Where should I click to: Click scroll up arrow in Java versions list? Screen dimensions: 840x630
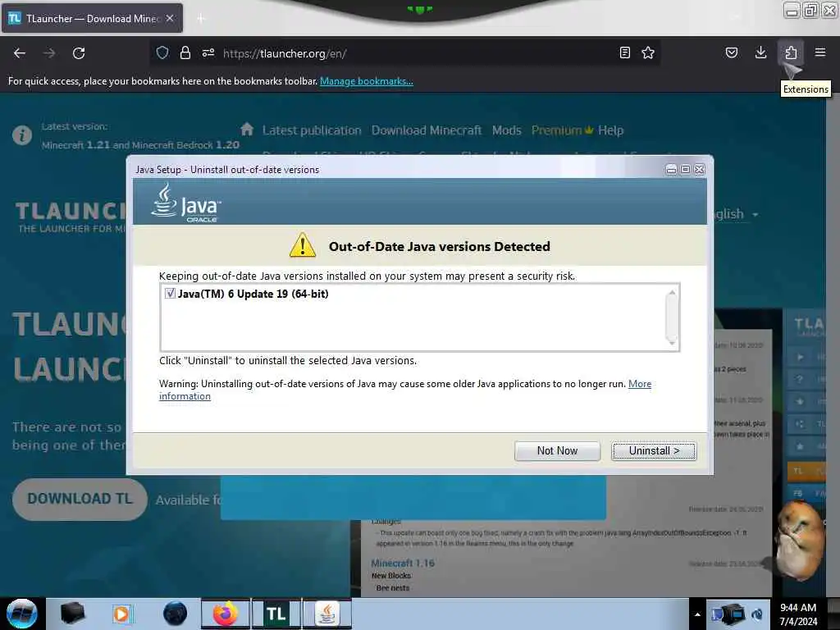point(671,293)
